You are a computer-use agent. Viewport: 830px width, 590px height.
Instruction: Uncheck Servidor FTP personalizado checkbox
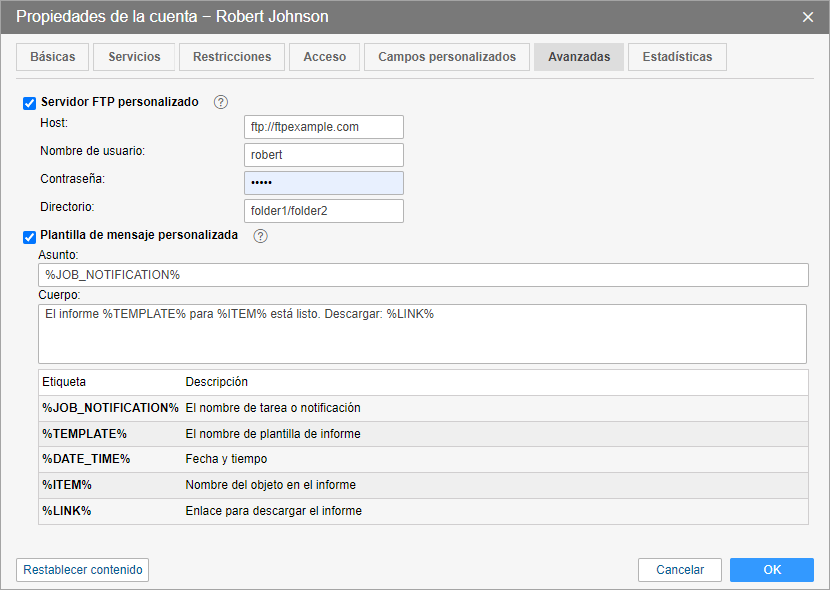click(x=29, y=103)
